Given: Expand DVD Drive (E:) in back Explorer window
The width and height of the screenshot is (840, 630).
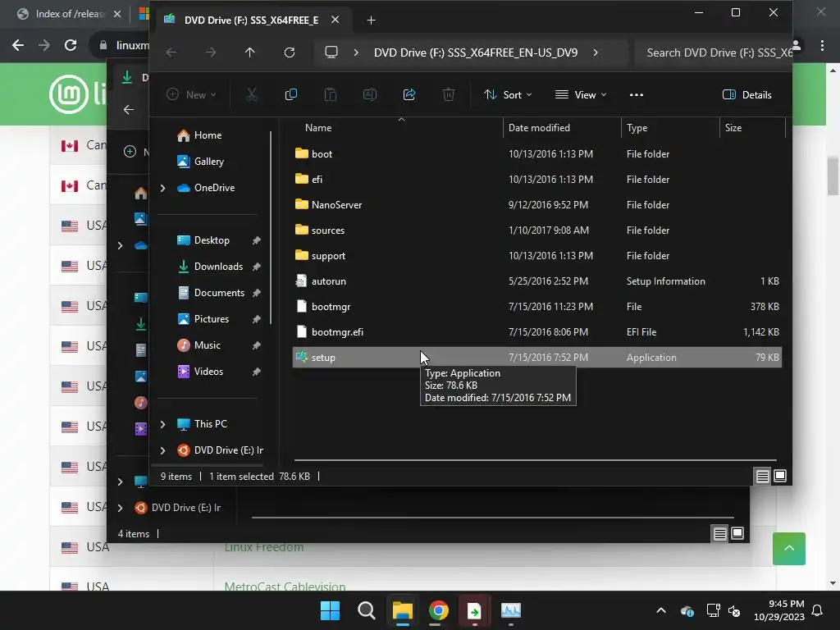Looking at the screenshot, I should 120,507.
